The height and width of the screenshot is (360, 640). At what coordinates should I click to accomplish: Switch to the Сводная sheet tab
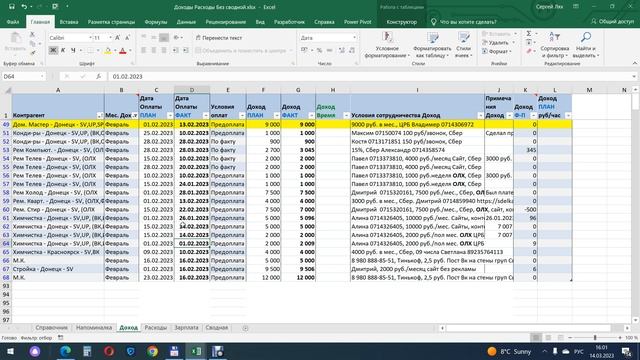[x=217, y=328]
